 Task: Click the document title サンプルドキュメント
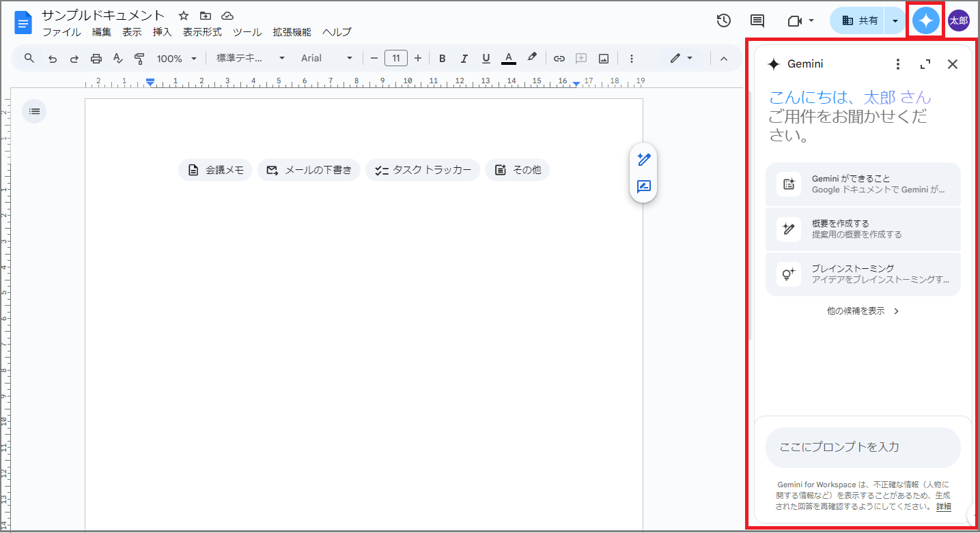(x=103, y=15)
